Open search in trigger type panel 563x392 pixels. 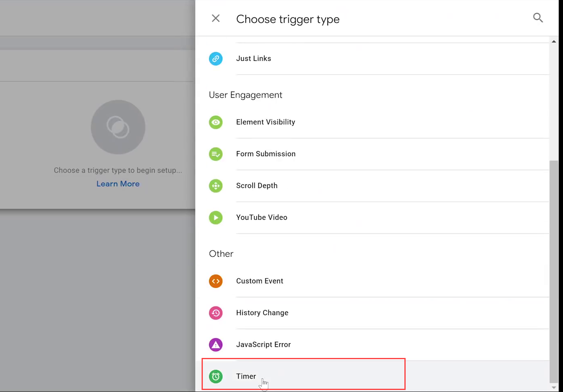[538, 18]
